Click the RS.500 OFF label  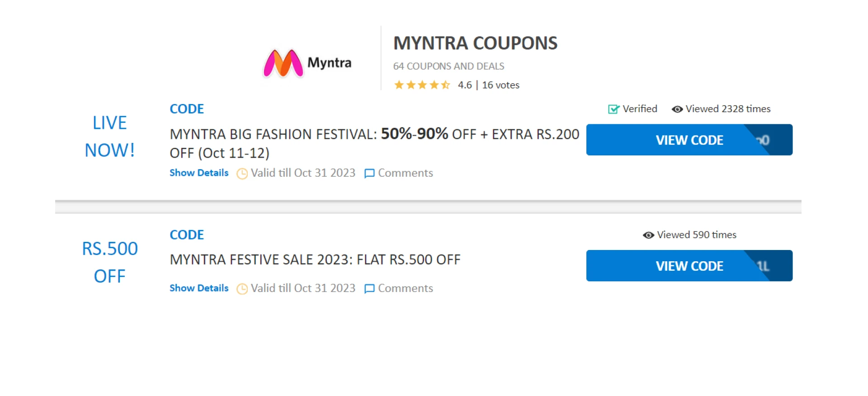point(110,262)
